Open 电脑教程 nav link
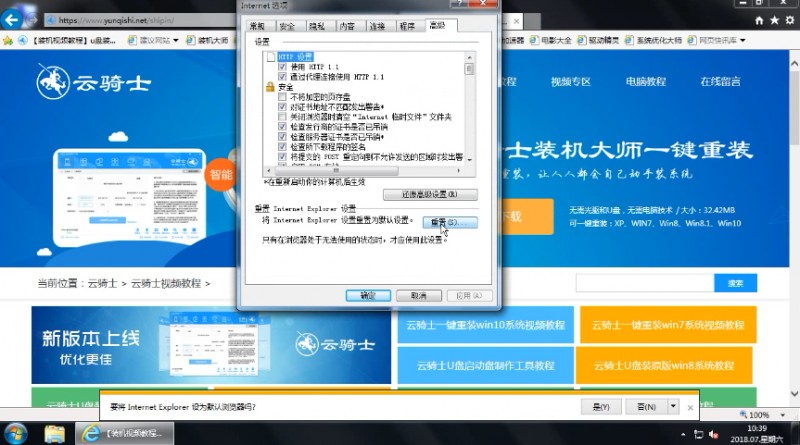 click(645, 82)
